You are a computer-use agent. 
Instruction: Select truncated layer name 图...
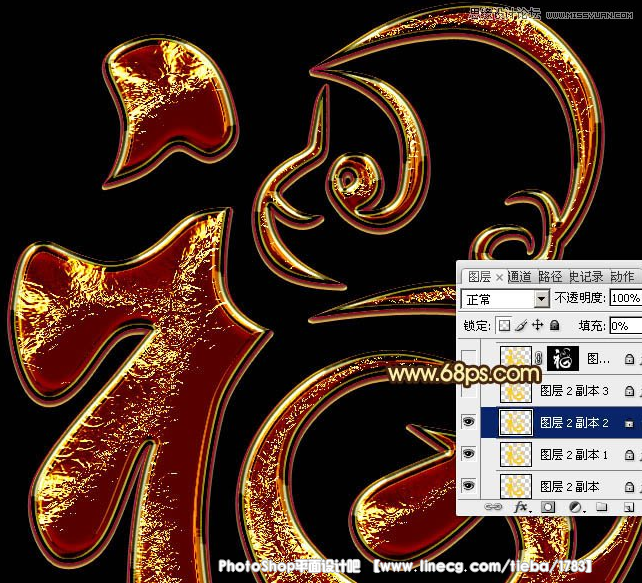598,359
